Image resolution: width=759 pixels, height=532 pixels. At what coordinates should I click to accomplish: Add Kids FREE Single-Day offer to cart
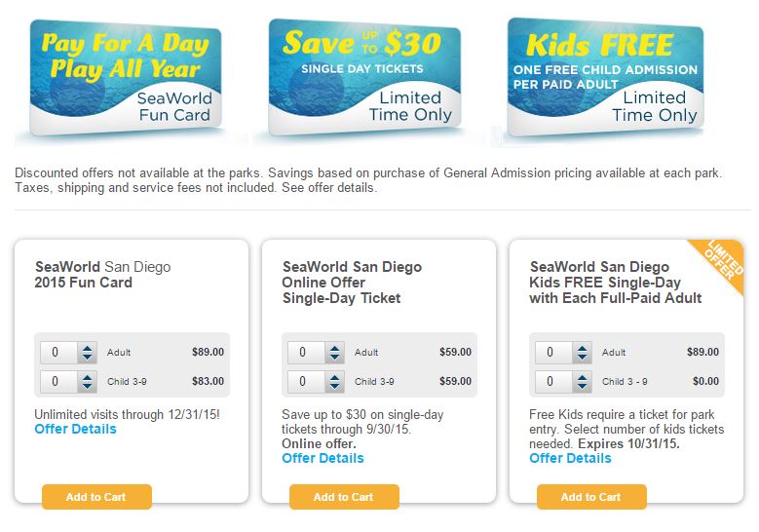click(x=591, y=497)
